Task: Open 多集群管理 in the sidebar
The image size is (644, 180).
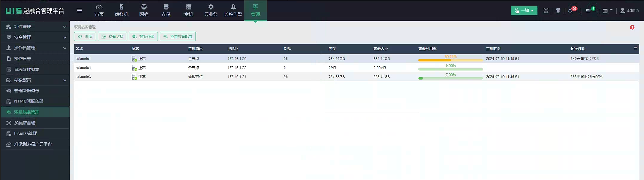Action: click(35, 123)
